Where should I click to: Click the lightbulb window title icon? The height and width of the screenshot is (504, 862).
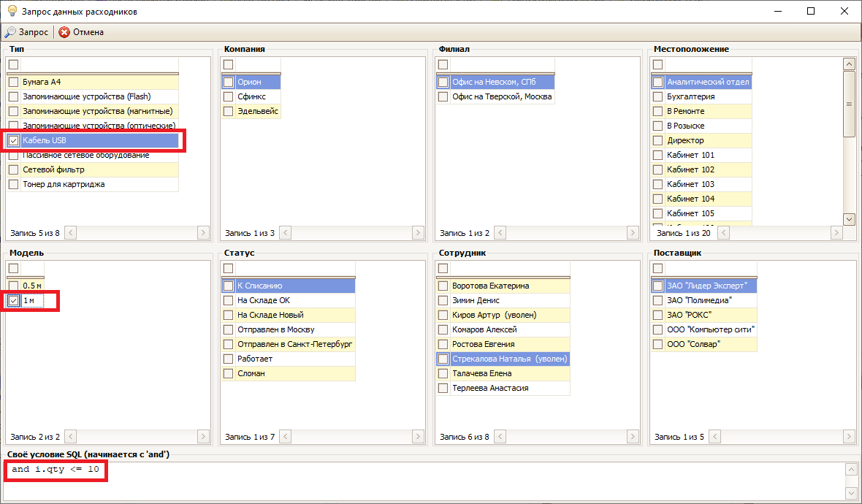point(12,11)
